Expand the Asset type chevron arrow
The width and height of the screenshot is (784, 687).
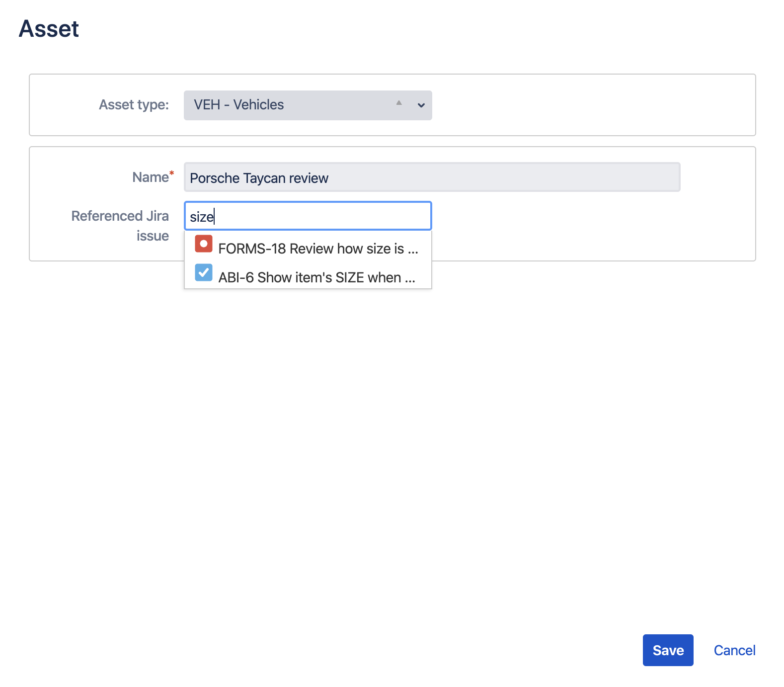[x=421, y=105]
